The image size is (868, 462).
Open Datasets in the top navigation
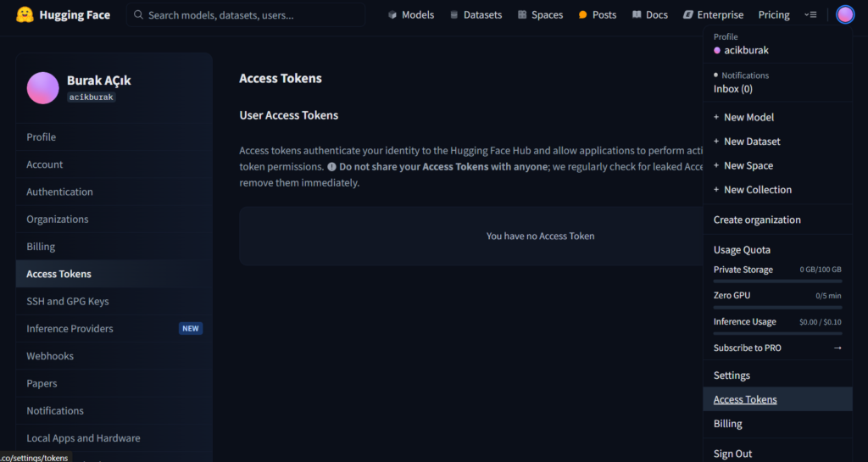[476, 15]
